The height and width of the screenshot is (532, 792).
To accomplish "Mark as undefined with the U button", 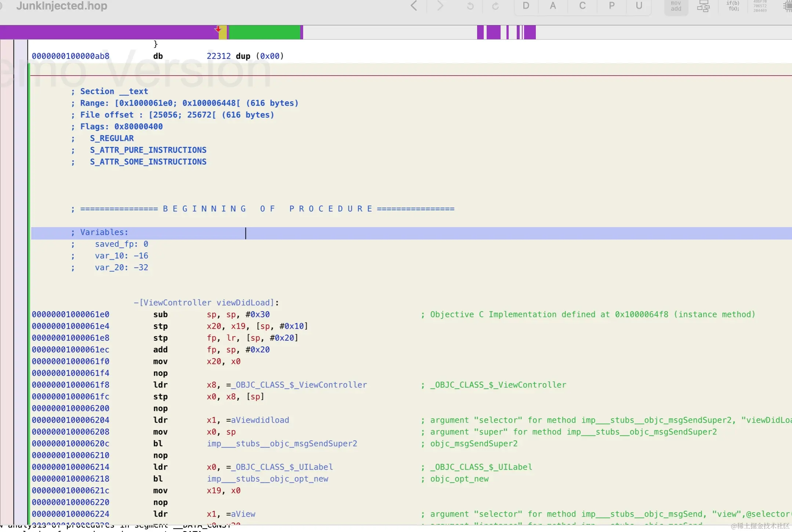I will point(639,6).
